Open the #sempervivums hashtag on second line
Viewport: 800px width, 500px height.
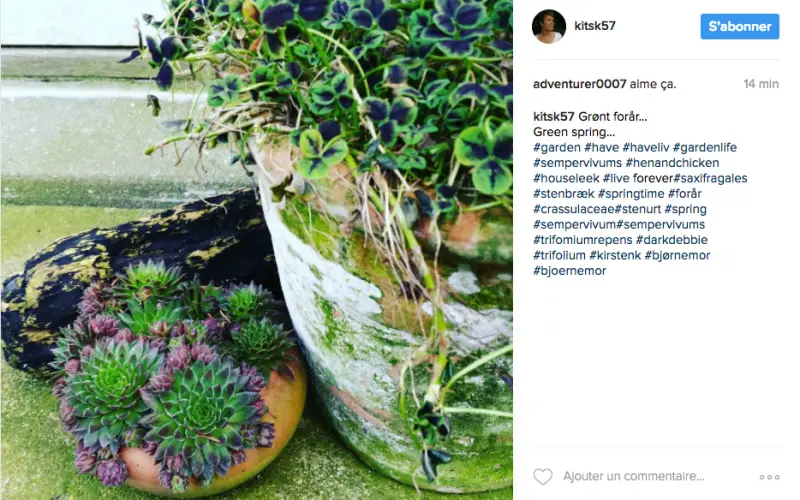[578, 163]
